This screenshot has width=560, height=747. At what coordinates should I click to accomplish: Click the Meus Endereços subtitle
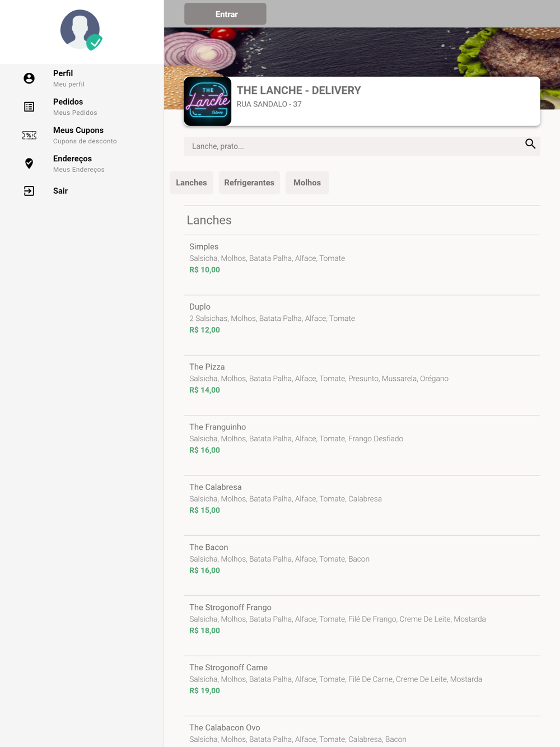(79, 170)
